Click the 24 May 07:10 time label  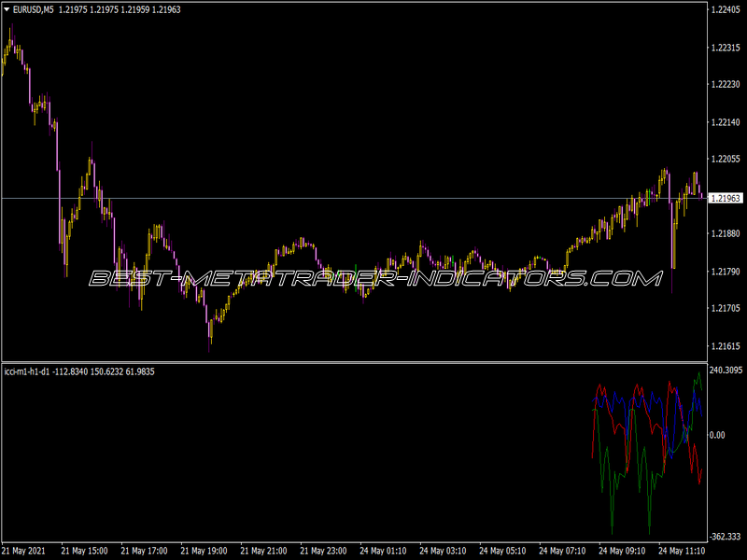click(x=563, y=551)
